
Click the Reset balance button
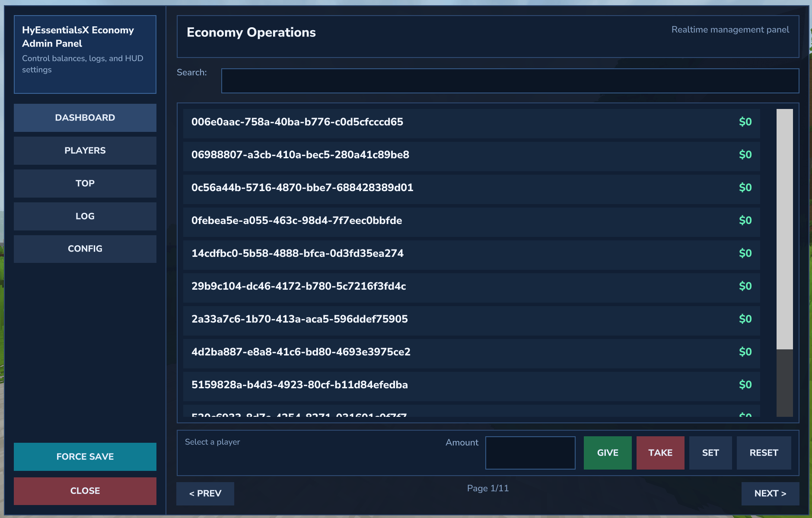[x=764, y=453]
